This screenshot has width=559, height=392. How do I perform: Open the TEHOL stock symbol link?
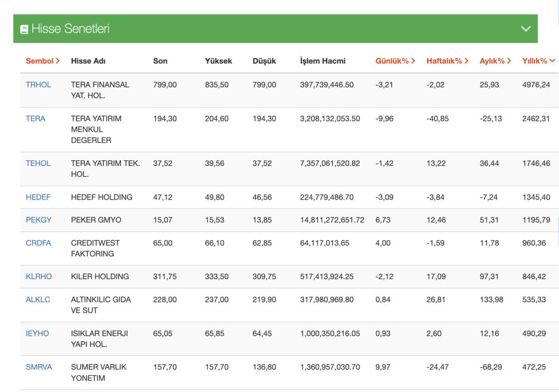(x=38, y=163)
